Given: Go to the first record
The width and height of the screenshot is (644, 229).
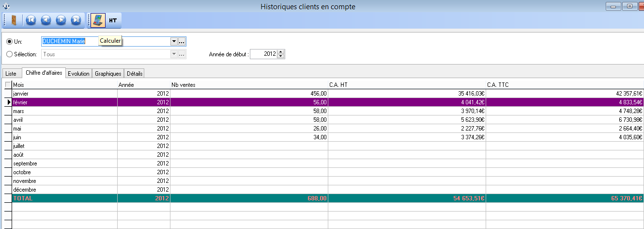Looking at the screenshot, I should point(31,20).
